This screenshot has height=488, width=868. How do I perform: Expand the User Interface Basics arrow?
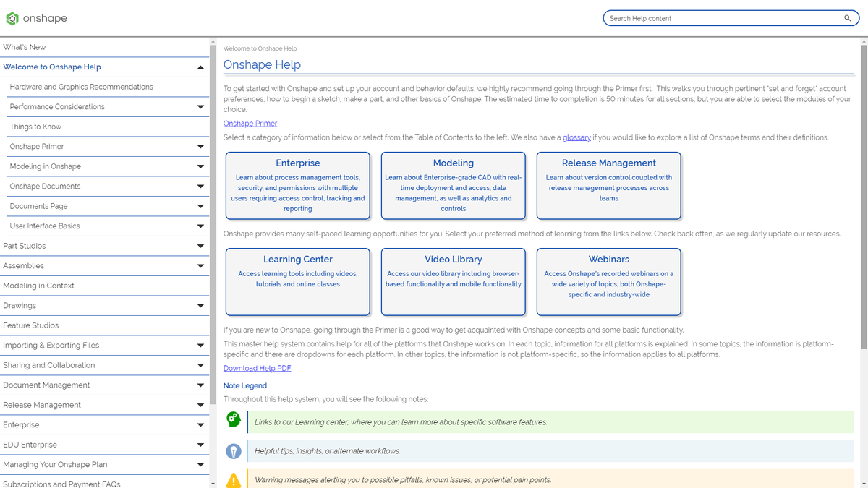(x=200, y=226)
